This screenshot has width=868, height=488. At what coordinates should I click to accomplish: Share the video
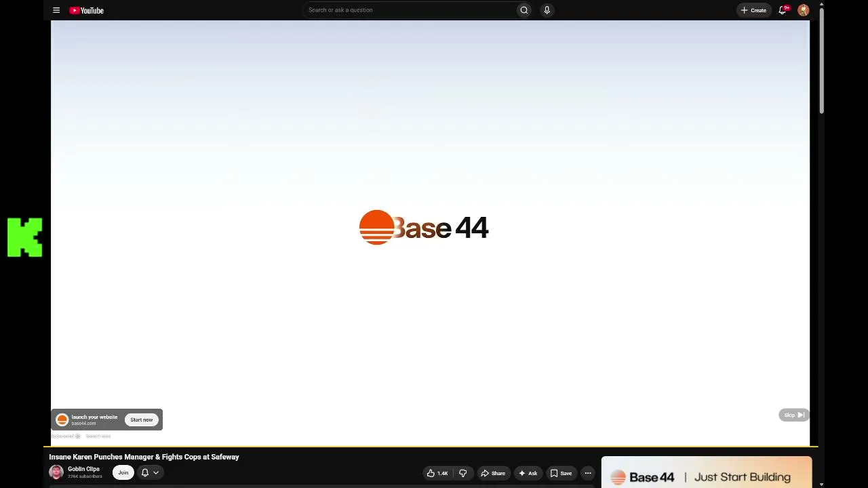[x=494, y=473]
